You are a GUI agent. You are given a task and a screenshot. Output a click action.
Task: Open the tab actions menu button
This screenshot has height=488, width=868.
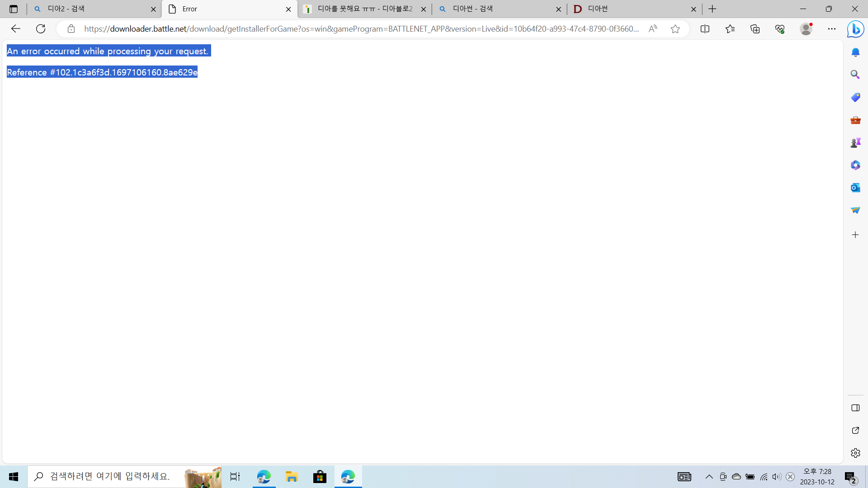(x=14, y=9)
